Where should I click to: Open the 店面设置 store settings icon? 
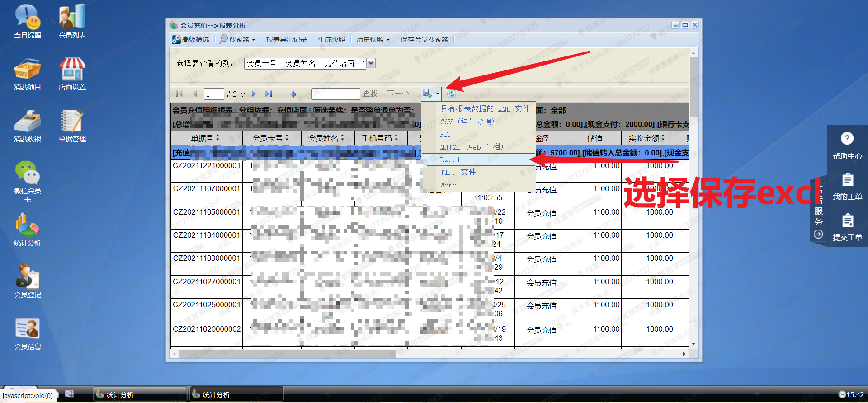click(x=72, y=73)
